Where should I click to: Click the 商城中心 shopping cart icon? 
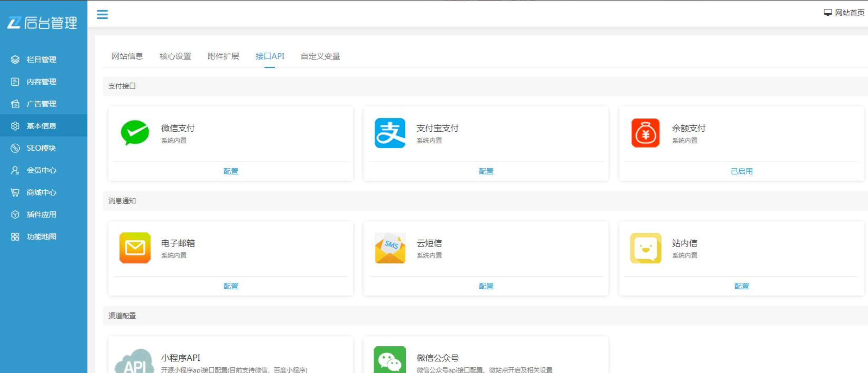coord(15,192)
